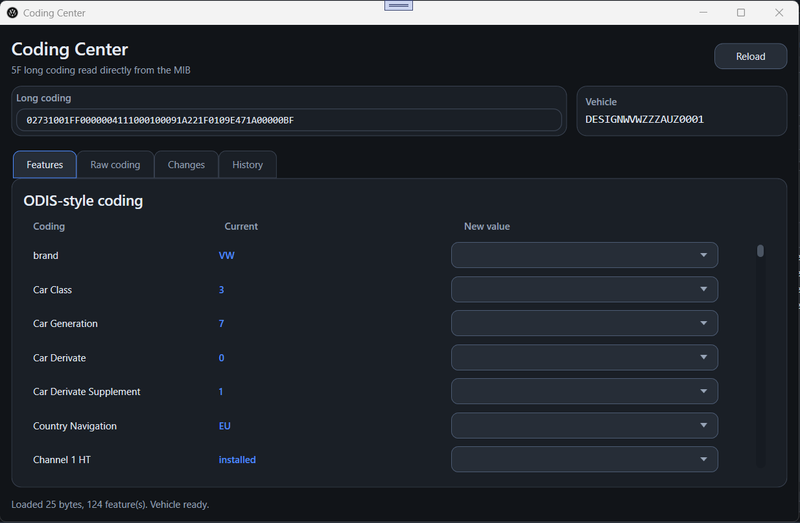800x523 pixels.
Task: Click the Car Class row label
Action: [53, 290]
